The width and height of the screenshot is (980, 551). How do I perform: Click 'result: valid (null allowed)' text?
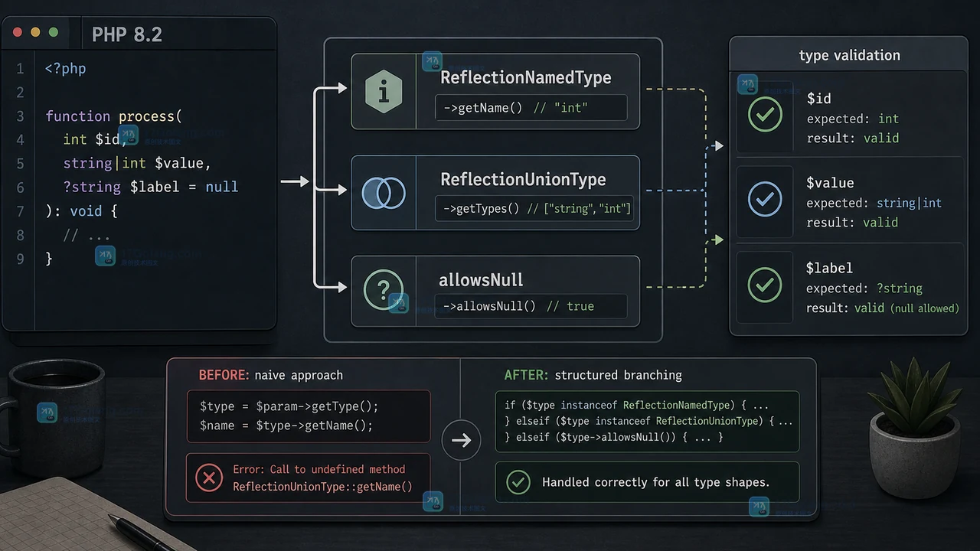[883, 308]
